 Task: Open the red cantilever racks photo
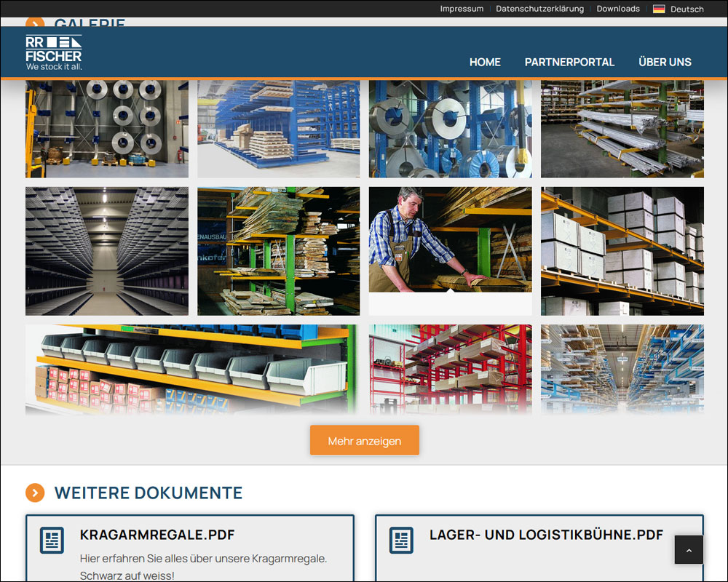[450, 369]
